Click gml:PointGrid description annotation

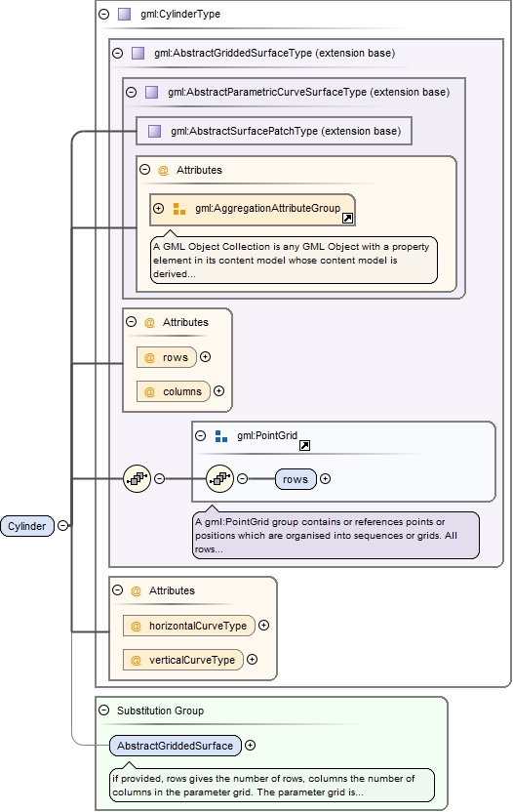click(335, 536)
